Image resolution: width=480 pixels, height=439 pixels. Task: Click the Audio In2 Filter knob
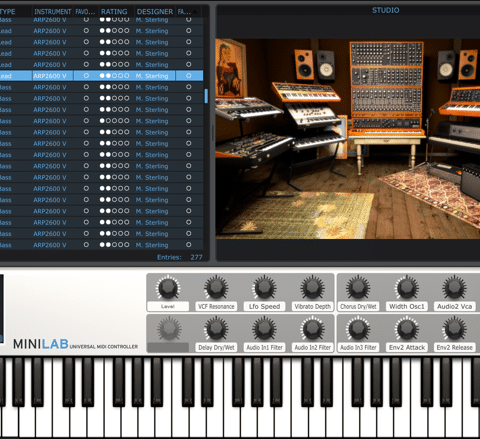[x=312, y=329]
